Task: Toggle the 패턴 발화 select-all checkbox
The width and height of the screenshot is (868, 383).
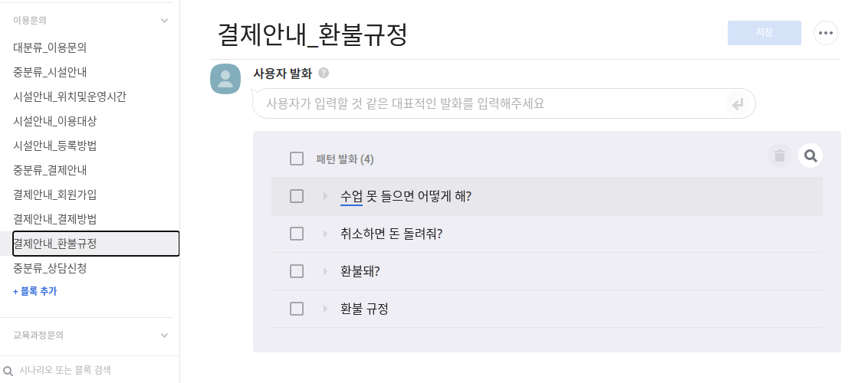Action: point(297,159)
